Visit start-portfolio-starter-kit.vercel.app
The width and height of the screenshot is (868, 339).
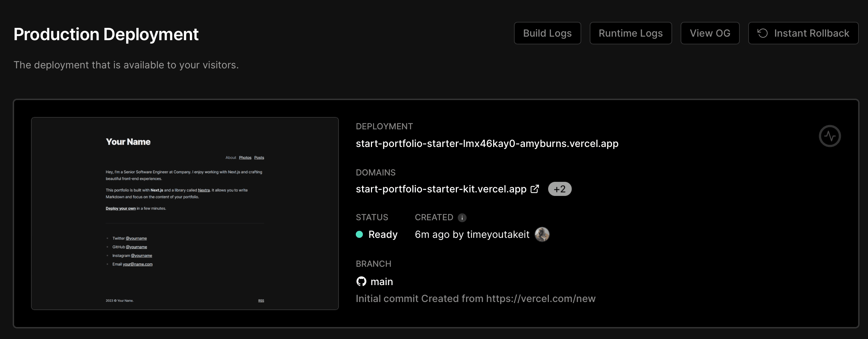click(440, 189)
